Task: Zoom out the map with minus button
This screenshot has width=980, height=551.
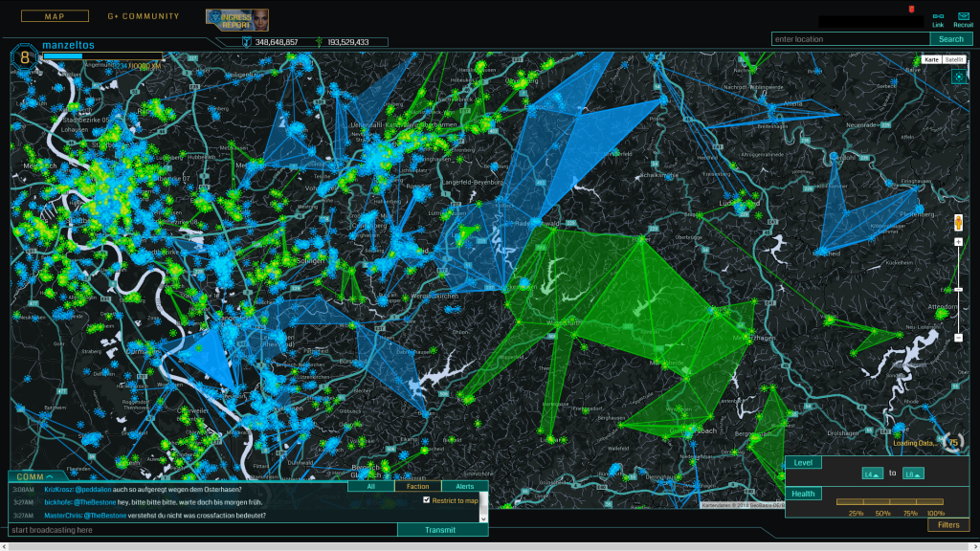Action: (958, 337)
